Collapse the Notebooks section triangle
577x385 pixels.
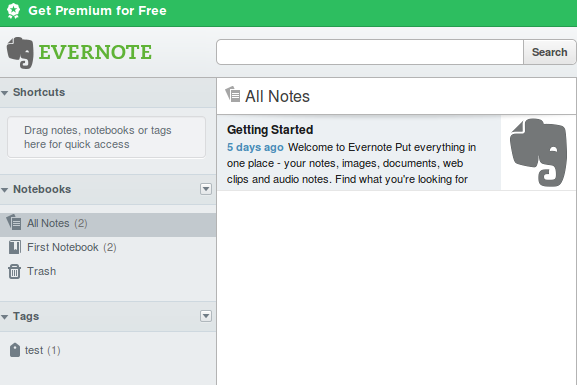(x=5, y=190)
